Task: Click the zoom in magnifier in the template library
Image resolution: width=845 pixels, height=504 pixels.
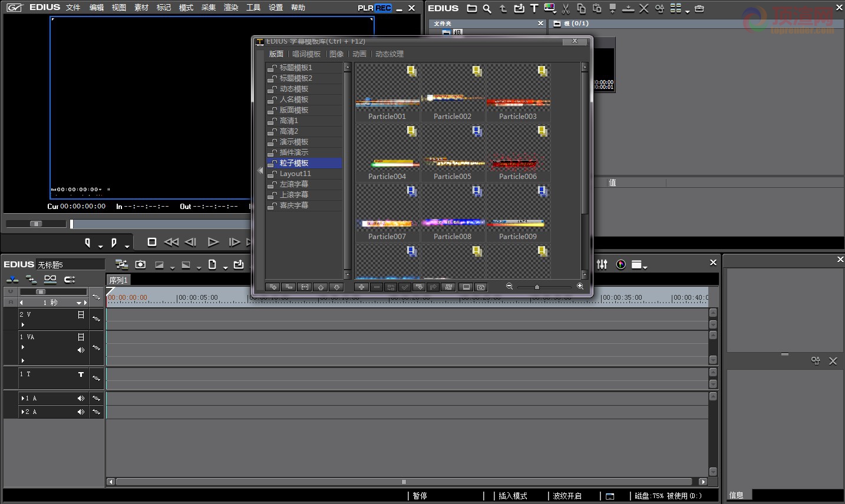Action: [x=580, y=286]
